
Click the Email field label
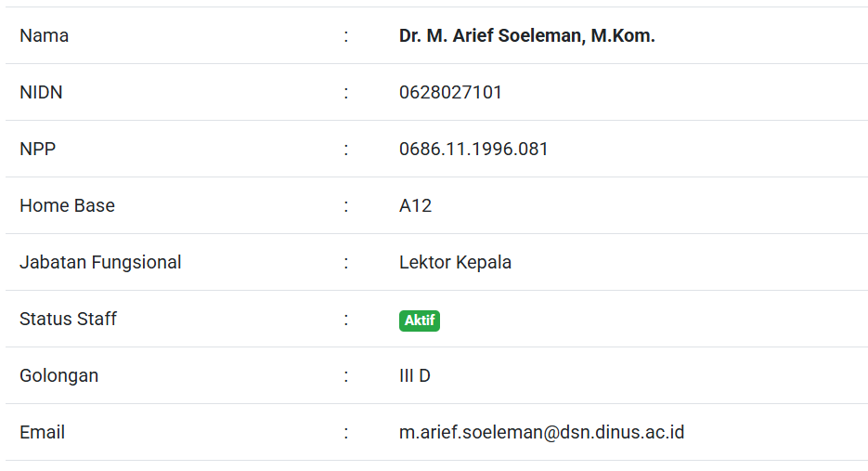click(42, 433)
